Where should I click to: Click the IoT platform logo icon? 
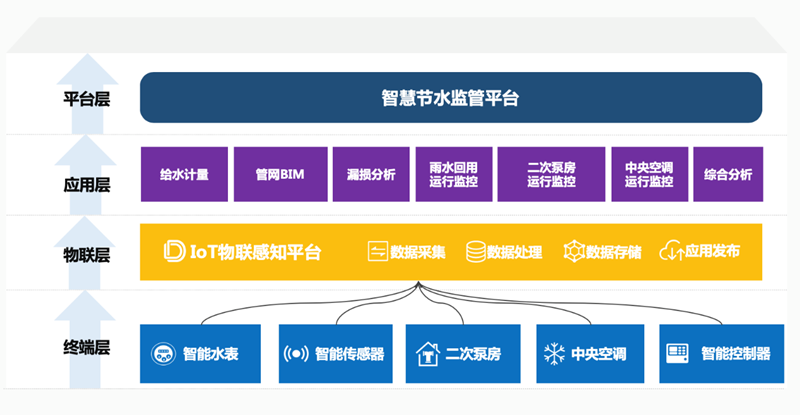(174, 252)
